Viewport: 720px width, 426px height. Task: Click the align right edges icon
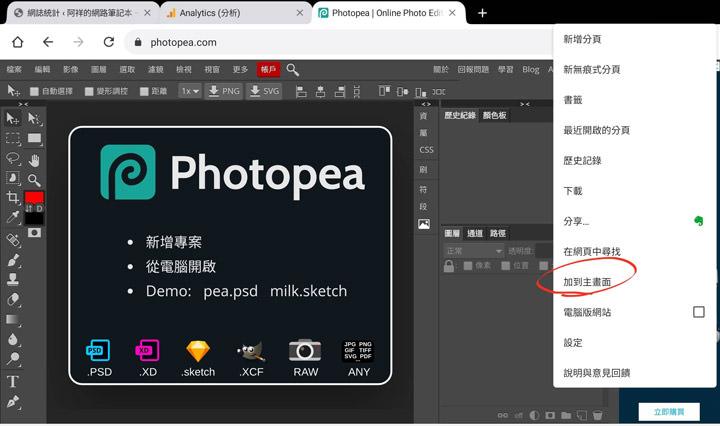tap(340, 92)
